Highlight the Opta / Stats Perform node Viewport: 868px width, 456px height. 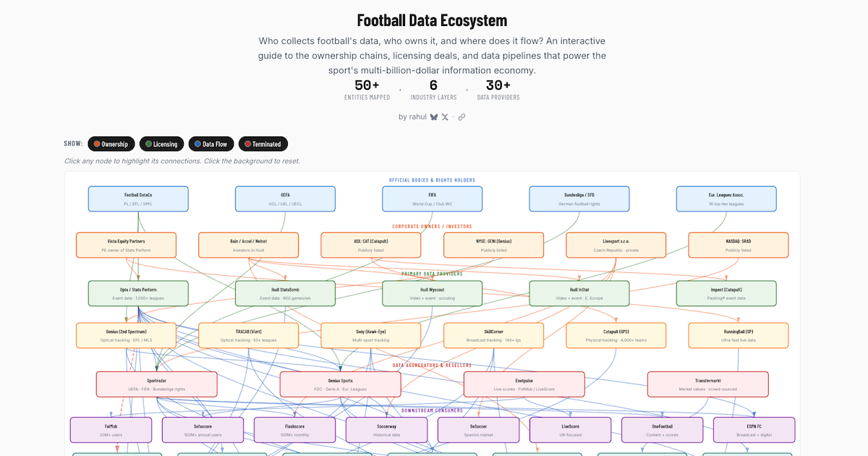pos(138,293)
